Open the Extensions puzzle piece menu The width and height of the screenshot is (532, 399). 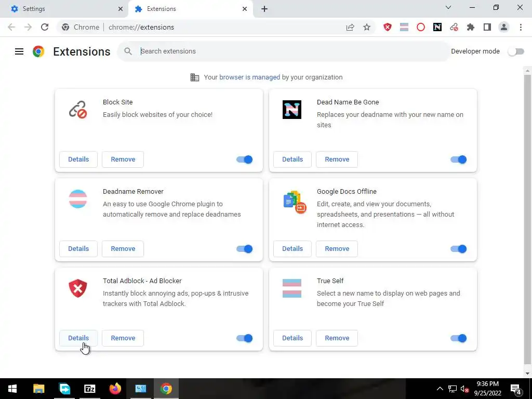[x=471, y=27]
